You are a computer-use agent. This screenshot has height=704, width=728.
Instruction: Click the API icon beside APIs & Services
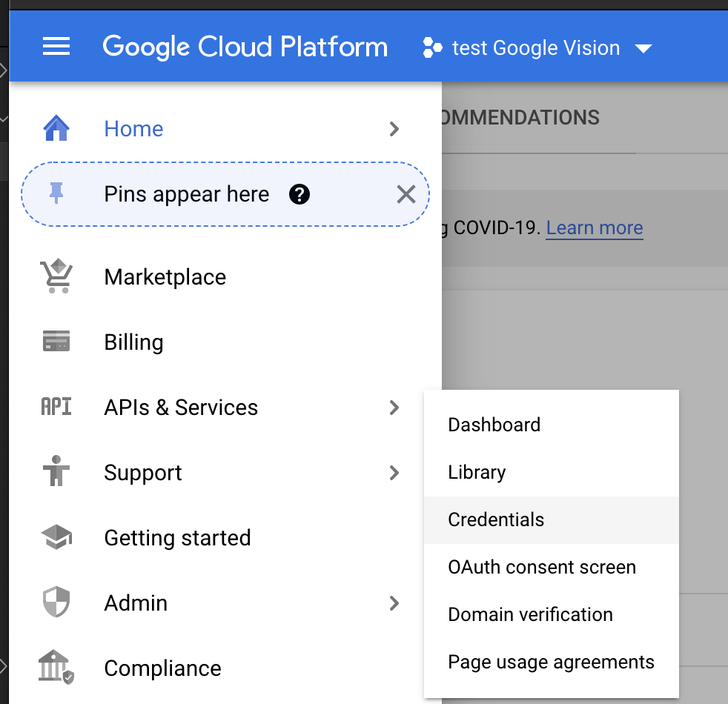pyautogui.click(x=56, y=407)
